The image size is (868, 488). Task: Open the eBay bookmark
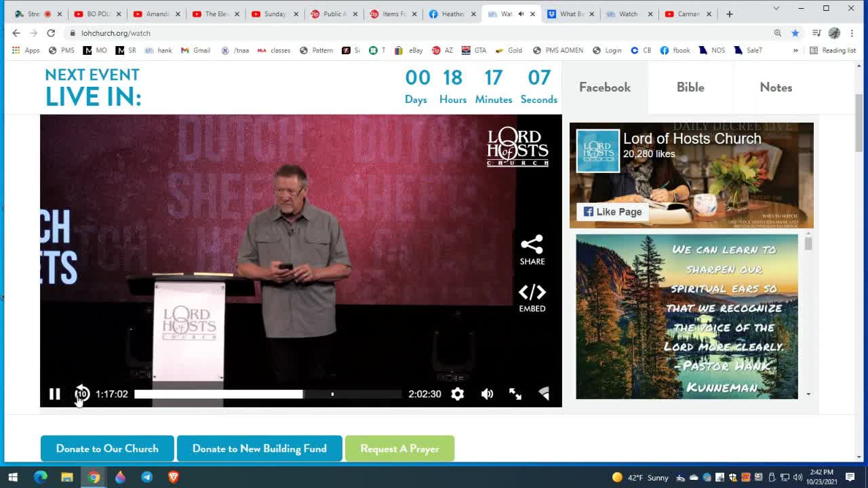[408, 50]
